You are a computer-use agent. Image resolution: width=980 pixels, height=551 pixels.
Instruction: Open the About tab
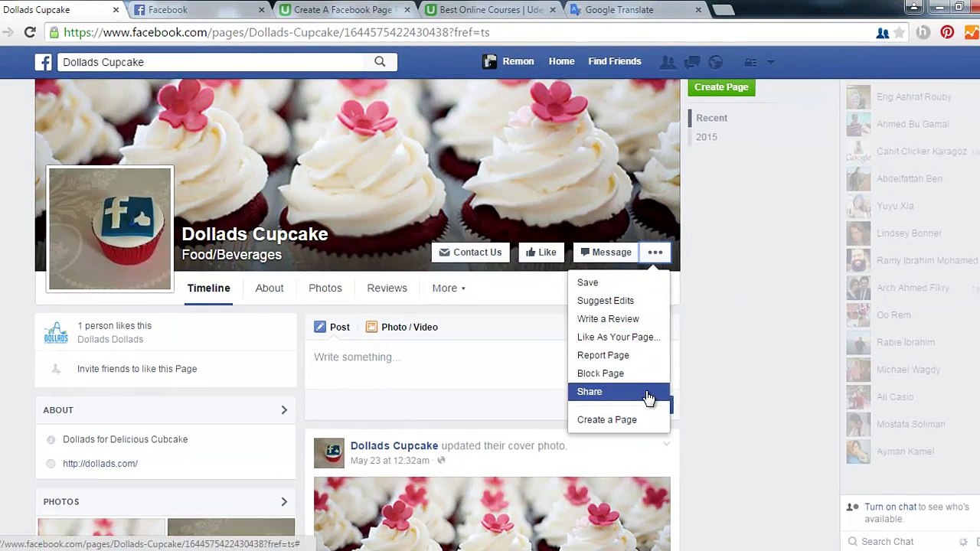[x=269, y=289]
